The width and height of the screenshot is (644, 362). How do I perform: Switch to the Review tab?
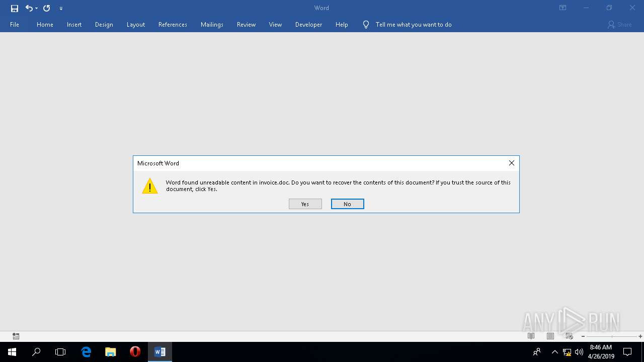tap(246, 25)
